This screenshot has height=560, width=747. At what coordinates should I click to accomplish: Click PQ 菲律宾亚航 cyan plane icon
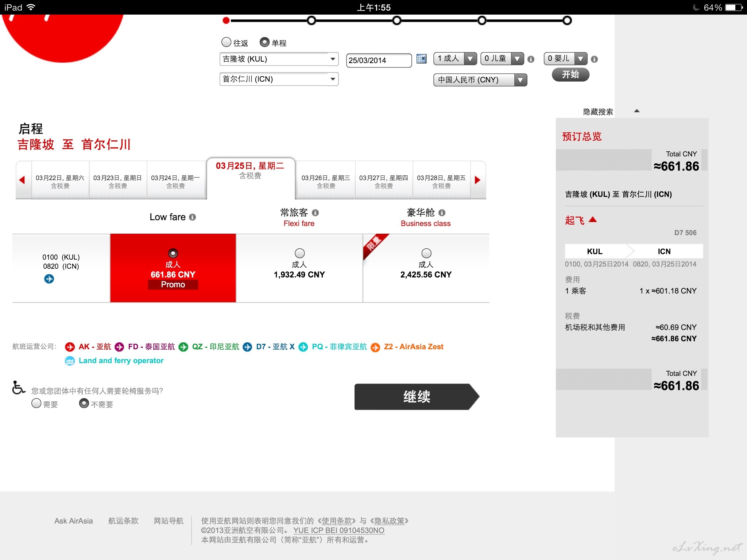[303, 347]
